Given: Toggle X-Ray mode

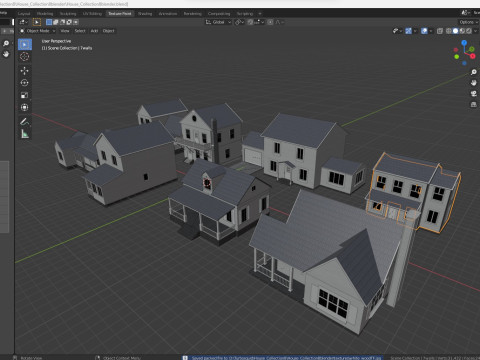Looking at the screenshot, I should [440, 31].
